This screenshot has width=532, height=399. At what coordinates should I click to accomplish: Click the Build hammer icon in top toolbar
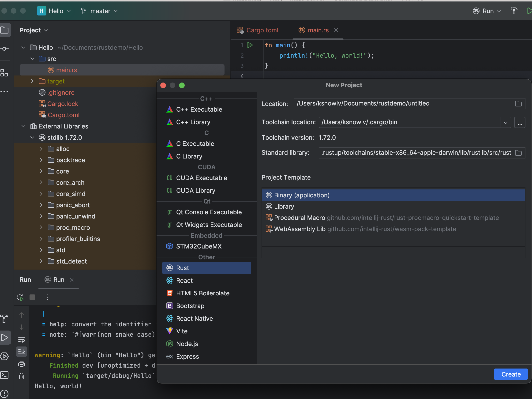(514, 11)
